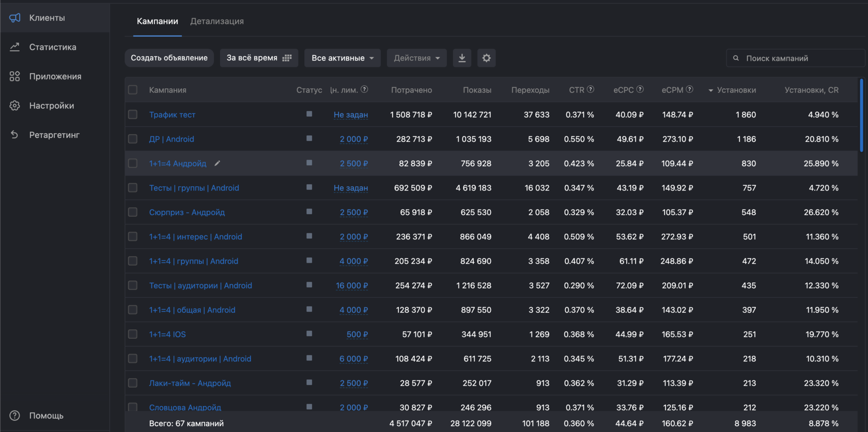Expand the Действия dropdown menu

coord(416,58)
